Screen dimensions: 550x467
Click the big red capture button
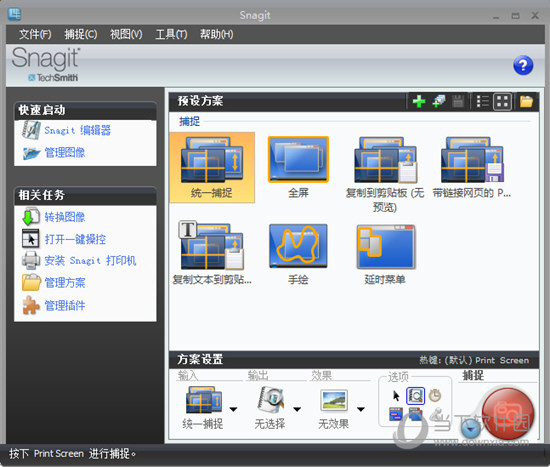[x=508, y=413]
